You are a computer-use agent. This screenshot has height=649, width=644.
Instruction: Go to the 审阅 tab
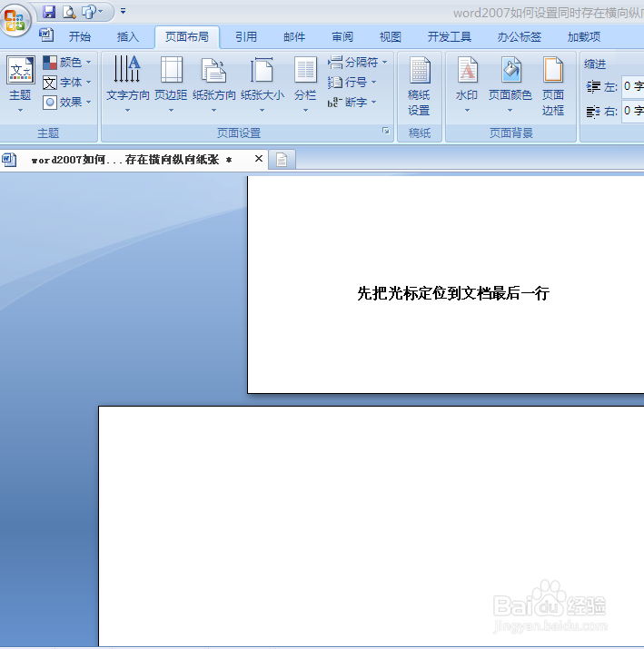click(342, 37)
